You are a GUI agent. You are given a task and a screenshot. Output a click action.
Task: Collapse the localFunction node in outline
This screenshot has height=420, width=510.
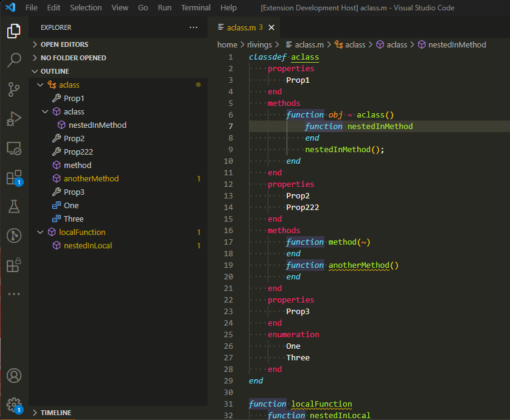[x=40, y=232]
